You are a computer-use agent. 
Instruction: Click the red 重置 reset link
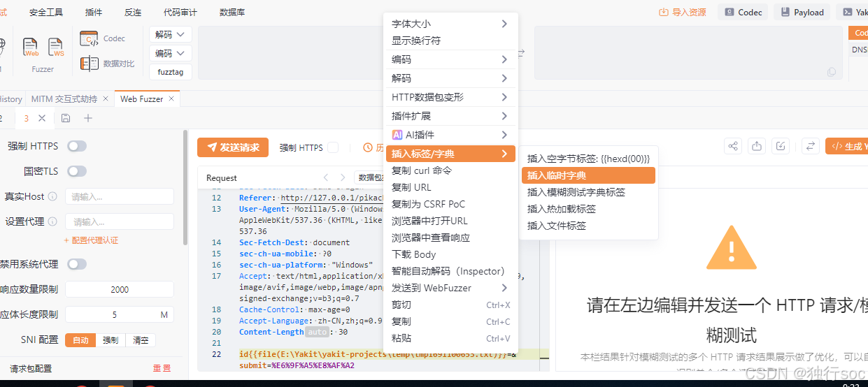tap(162, 368)
